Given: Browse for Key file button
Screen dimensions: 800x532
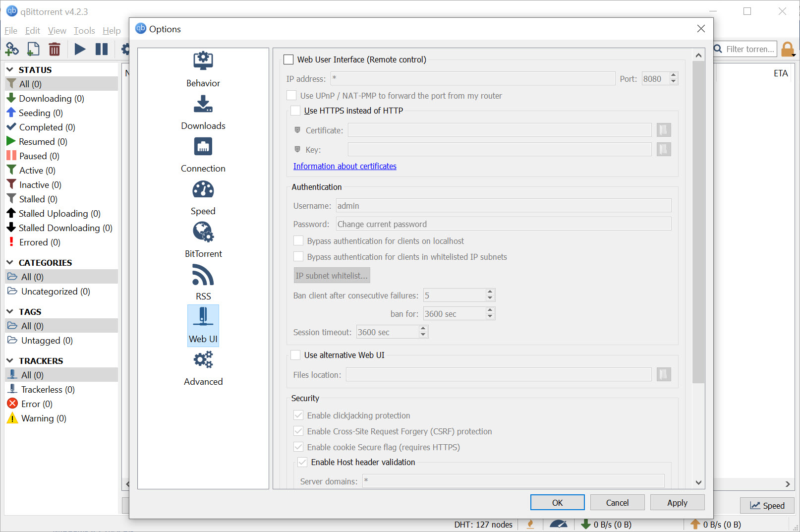Looking at the screenshot, I should 664,149.
